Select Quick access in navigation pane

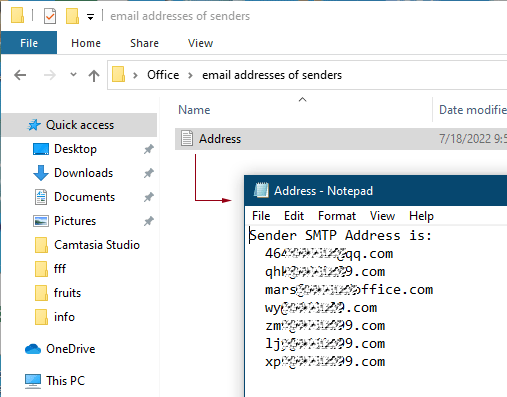click(x=79, y=125)
